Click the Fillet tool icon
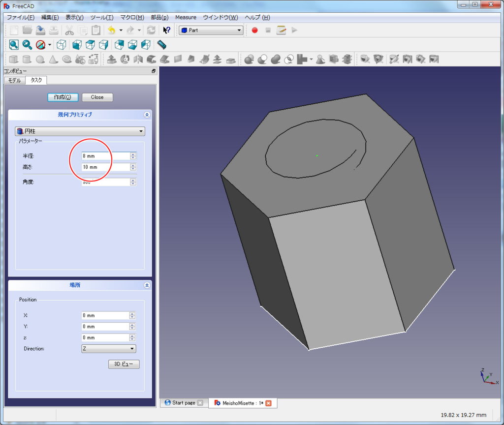Screen dimensions: 504x425 pyautogui.click(x=152, y=59)
